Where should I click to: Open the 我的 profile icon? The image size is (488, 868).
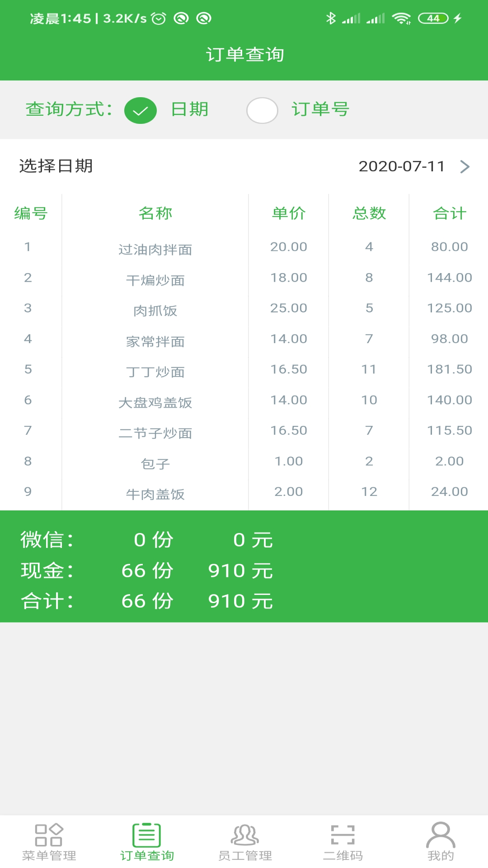[441, 835]
